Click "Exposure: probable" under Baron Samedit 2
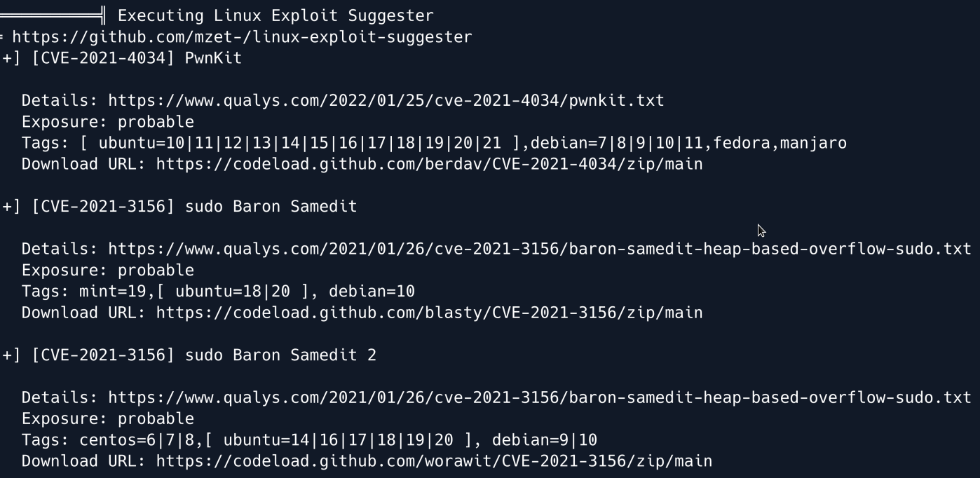The image size is (980, 478). pyautogui.click(x=108, y=419)
